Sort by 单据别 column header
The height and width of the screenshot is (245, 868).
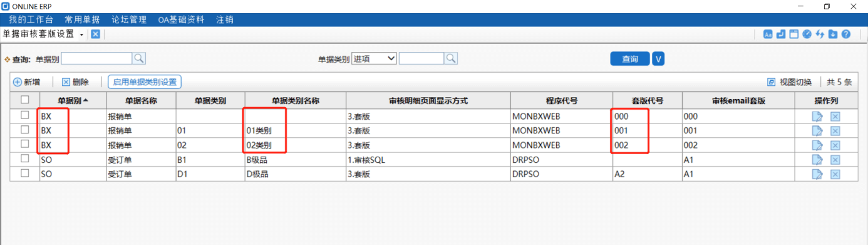point(73,100)
